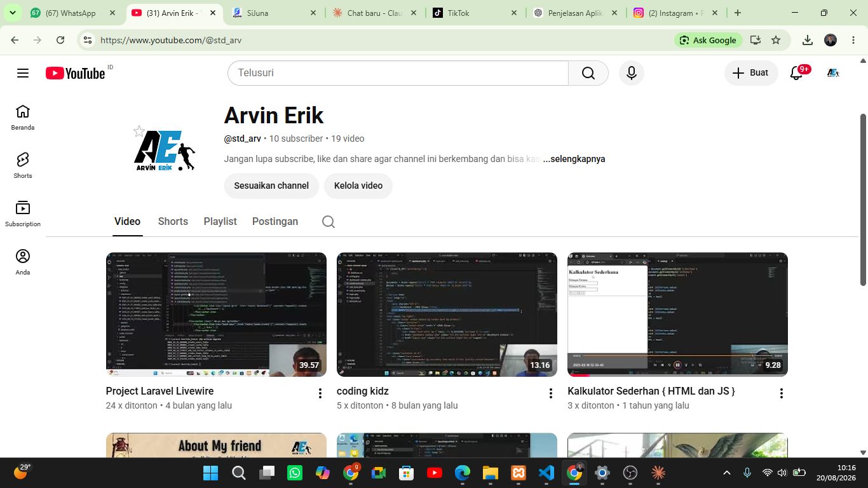
Task: Open options for coding kidz video
Action: point(551,393)
